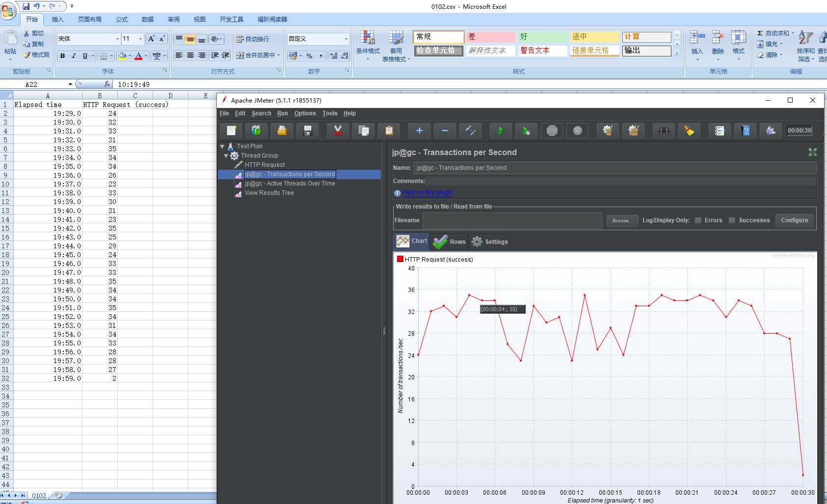Viewport: 827px width, 504px height.
Task: Click JMeter New test plan icon
Action: pyautogui.click(x=231, y=131)
